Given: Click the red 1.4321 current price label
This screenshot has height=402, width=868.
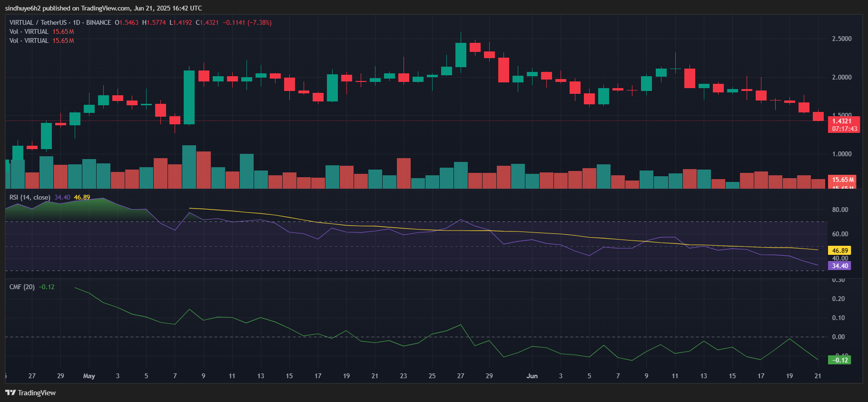Looking at the screenshot, I should pyautogui.click(x=844, y=121).
